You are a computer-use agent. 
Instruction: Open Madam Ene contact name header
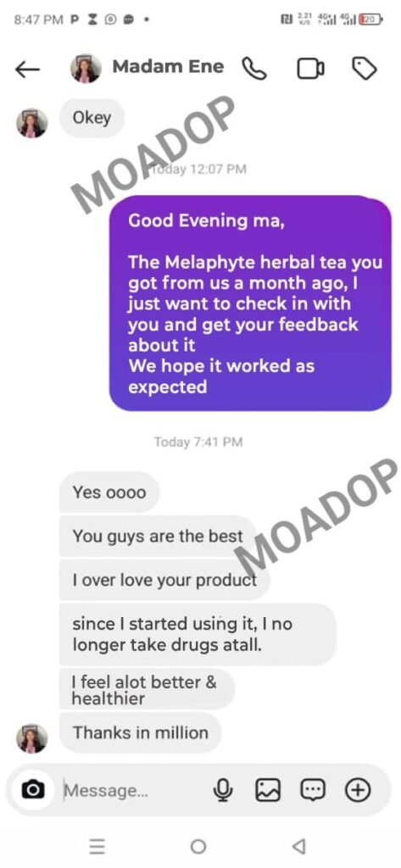coord(168,66)
